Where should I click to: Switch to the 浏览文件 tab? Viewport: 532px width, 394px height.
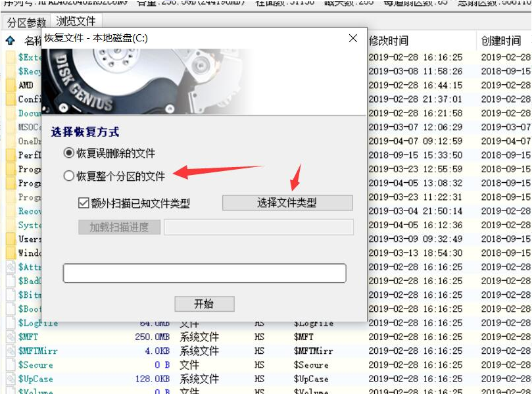pos(76,21)
